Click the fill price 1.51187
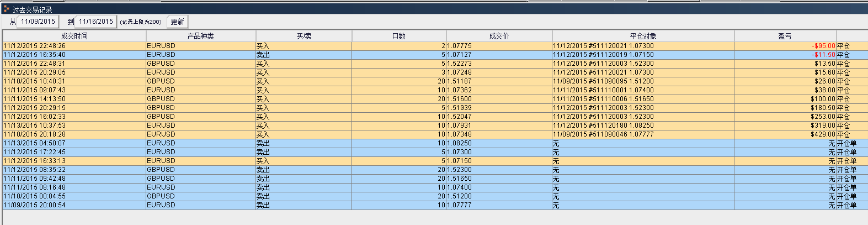 coord(459,81)
